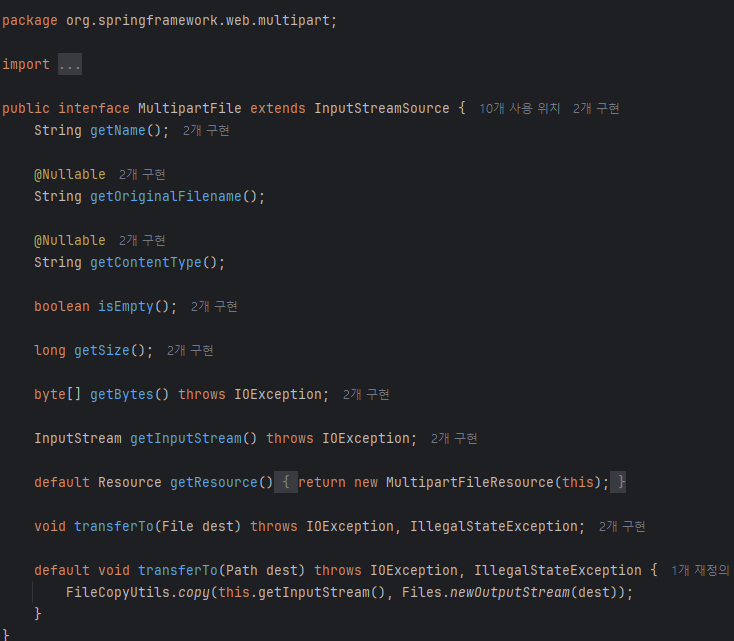This screenshot has width=734, height=641.
Task: Click the MultipartFile interface name
Action: [190, 109]
